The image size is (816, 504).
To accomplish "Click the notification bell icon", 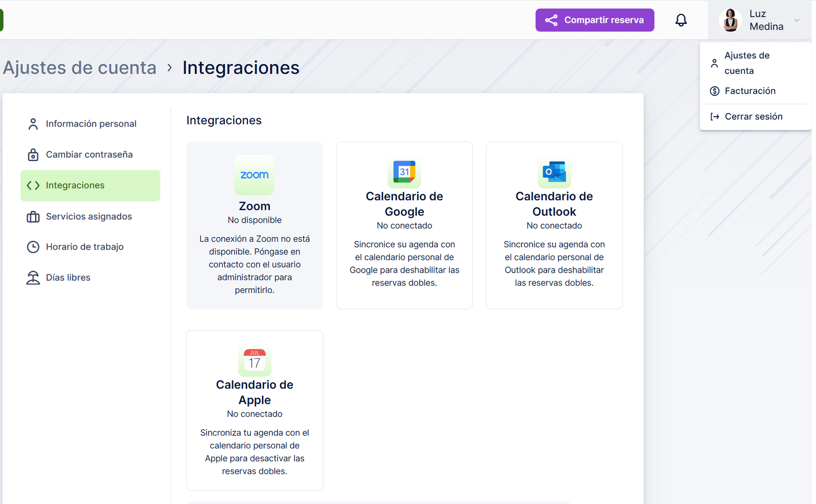I will [681, 20].
